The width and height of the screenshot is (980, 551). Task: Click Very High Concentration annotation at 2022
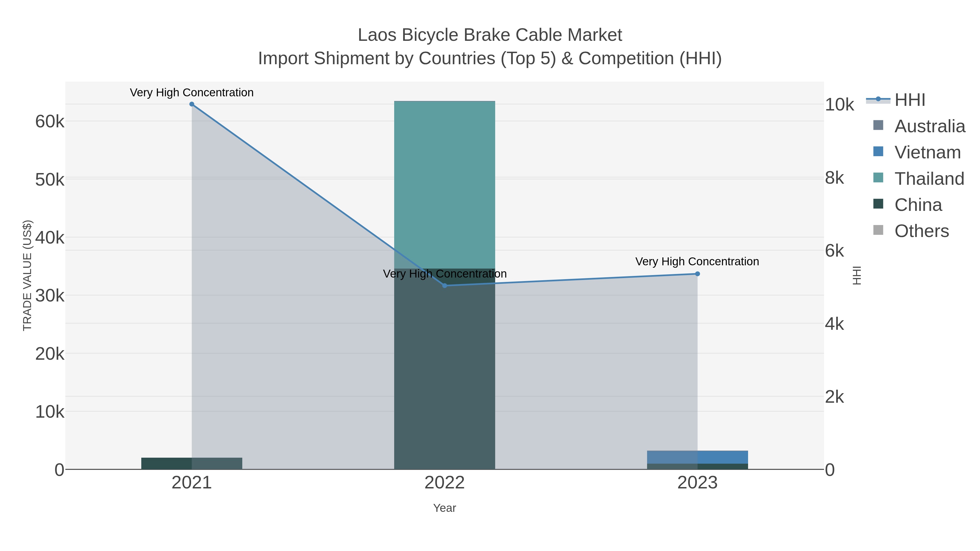point(445,274)
